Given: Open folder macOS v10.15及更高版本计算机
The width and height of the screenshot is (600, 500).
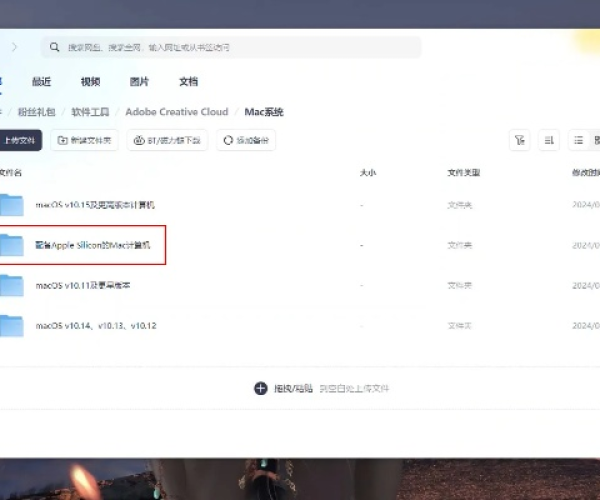Looking at the screenshot, I should 95,205.
